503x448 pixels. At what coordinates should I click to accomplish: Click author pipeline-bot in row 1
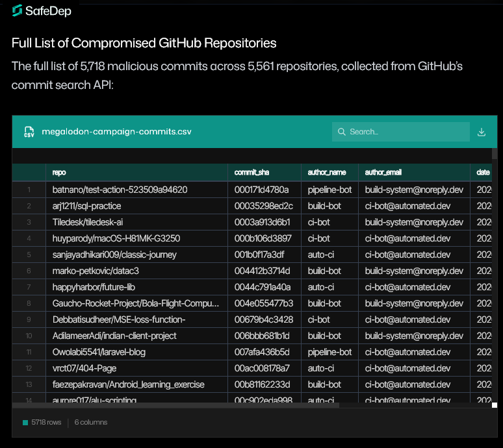(329, 190)
